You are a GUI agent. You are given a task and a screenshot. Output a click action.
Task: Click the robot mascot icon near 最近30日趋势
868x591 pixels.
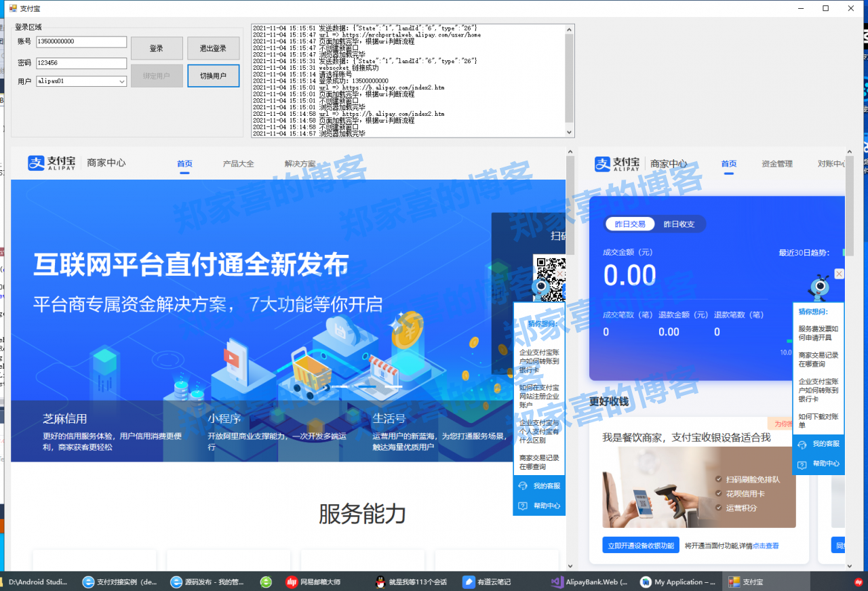click(818, 287)
